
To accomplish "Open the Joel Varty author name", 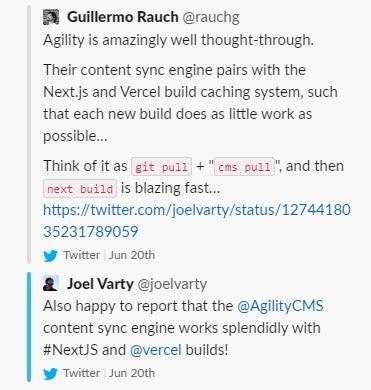I will [100, 284].
